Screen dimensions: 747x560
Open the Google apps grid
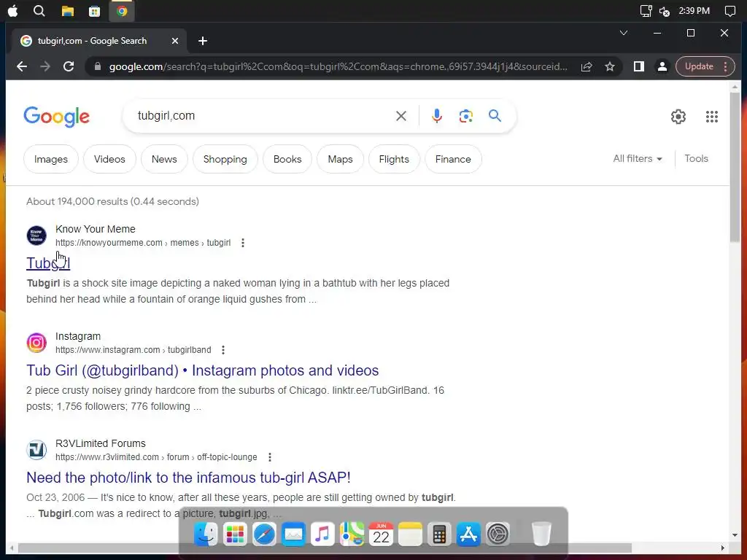coord(712,116)
